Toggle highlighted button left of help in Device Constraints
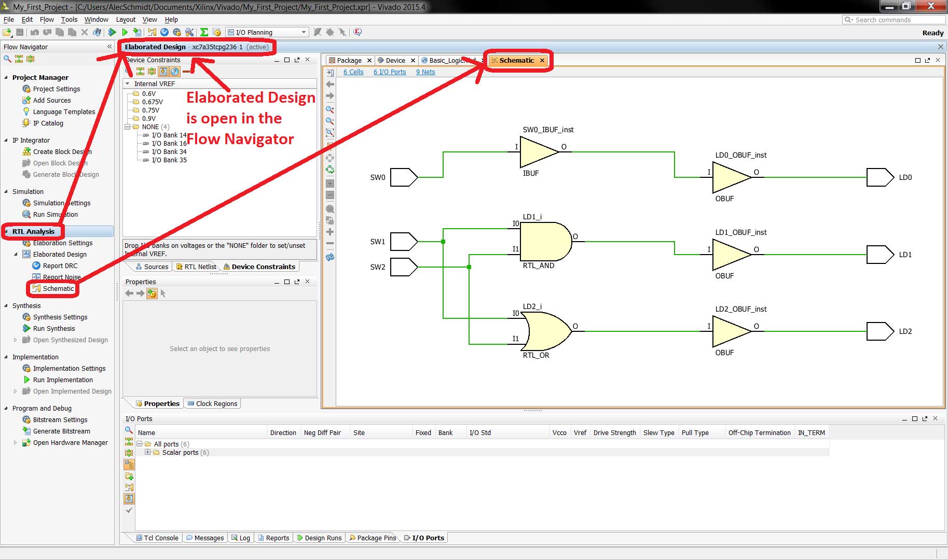The height and width of the screenshot is (560, 948). 163,72
